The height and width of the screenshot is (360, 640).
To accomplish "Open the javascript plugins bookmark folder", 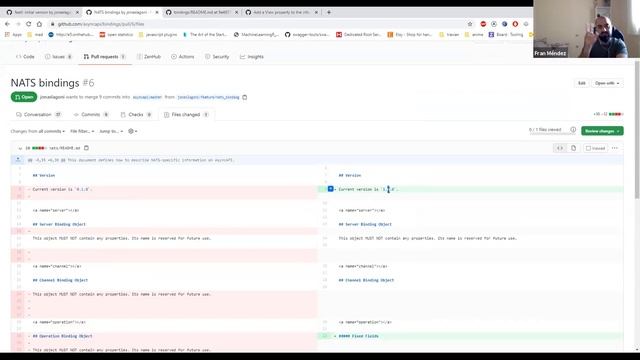I will 158,35.
